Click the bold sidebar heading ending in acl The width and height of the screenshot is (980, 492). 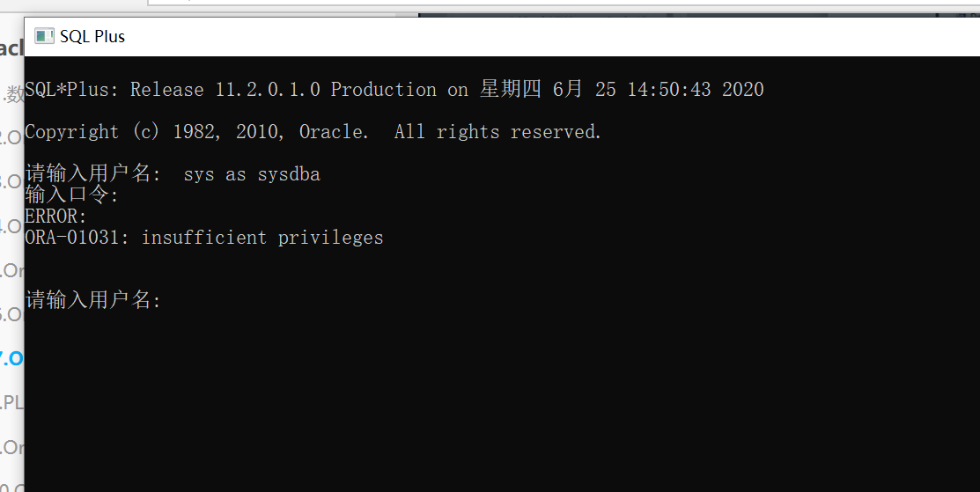[11, 48]
